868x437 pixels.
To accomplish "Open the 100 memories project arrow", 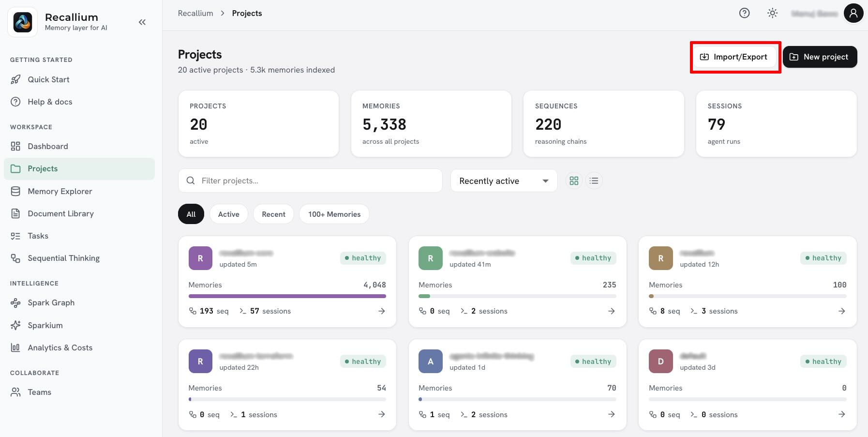I will pos(842,311).
